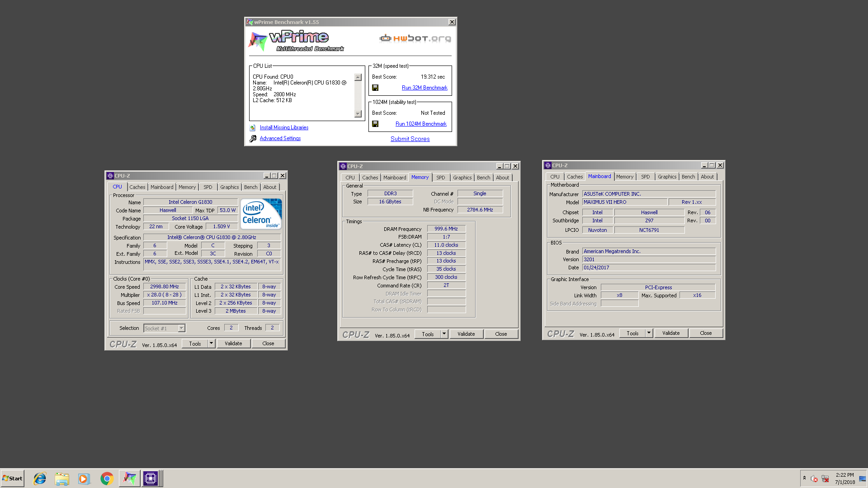Screen dimensions: 868x488
Task: Open Graphics tab in Memory window
Action: (462, 178)
